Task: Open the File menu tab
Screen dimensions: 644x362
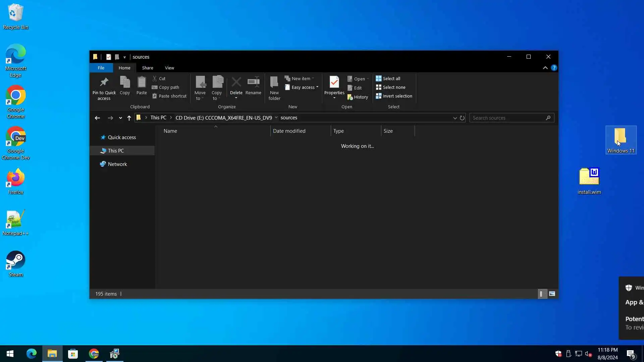Action: click(101, 68)
